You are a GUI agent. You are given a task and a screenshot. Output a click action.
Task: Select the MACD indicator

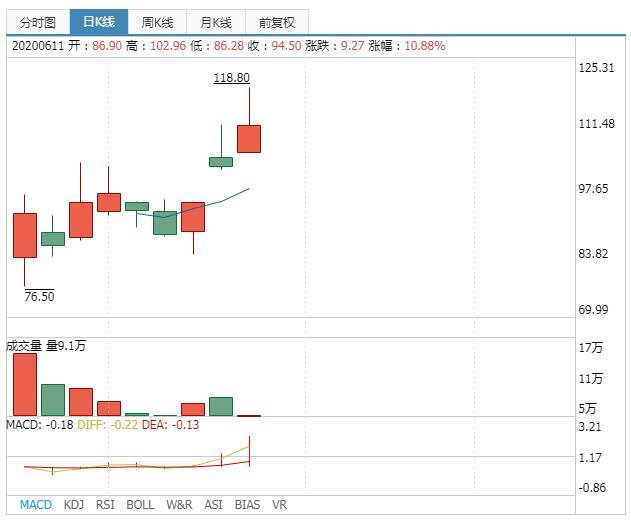click(35, 505)
